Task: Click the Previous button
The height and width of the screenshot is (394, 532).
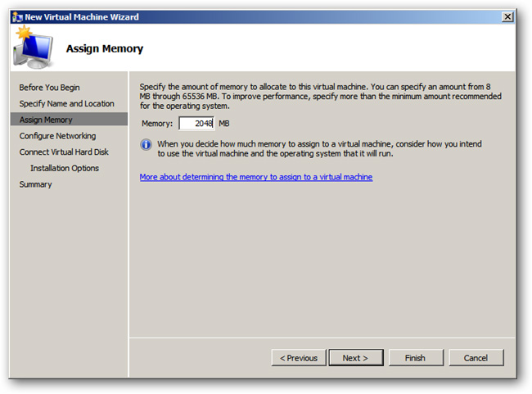Action: click(x=299, y=358)
